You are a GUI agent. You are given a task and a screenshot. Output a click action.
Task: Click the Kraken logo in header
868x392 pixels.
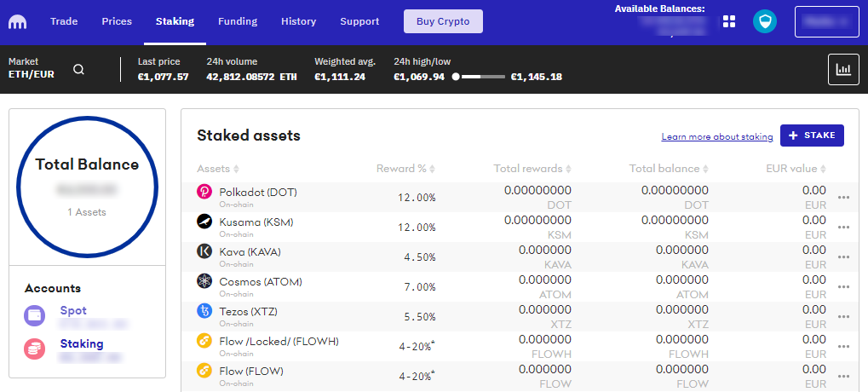point(18,22)
